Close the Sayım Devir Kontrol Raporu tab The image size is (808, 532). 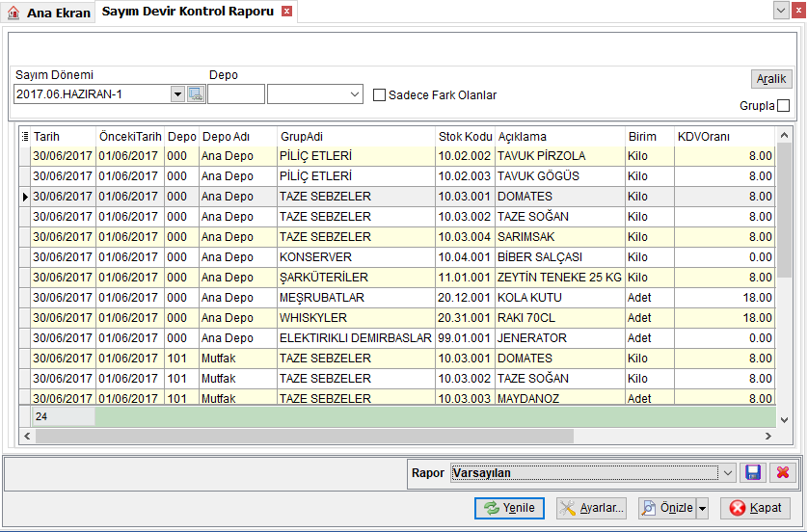tap(287, 12)
